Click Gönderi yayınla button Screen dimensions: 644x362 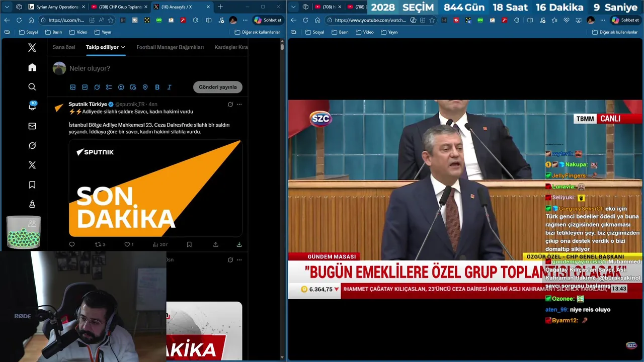[x=217, y=87]
